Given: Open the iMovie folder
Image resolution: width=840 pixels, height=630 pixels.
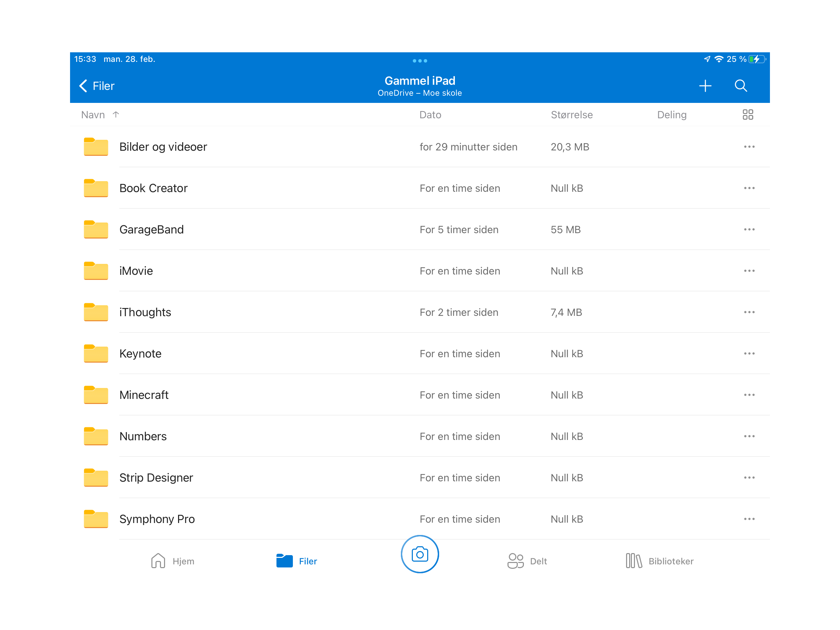Looking at the screenshot, I should [420, 271].
